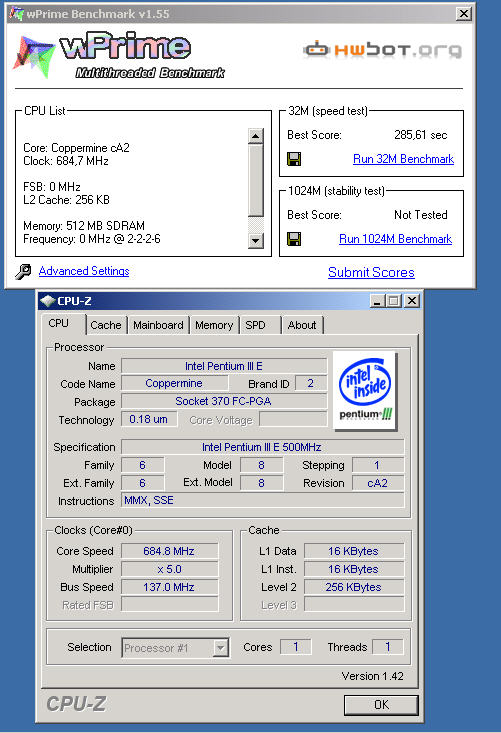Click 'L2 Cache: 256 KB' in CPU List

click(x=66, y=200)
